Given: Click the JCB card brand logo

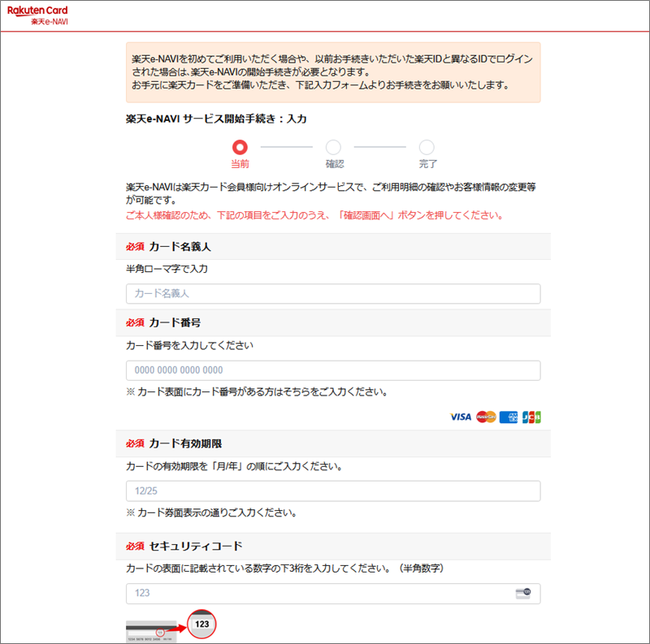Looking at the screenshot, I should pos(531,417).
